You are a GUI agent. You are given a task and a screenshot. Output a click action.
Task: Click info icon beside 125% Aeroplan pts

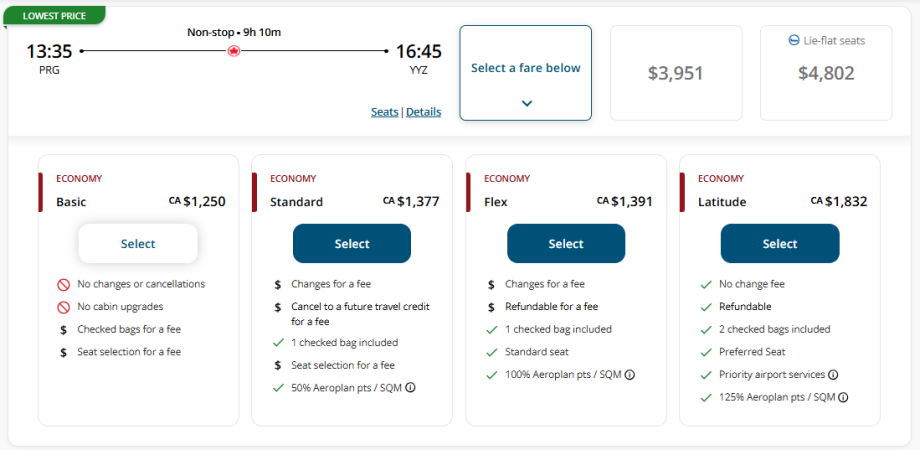(x=844, y=397)
